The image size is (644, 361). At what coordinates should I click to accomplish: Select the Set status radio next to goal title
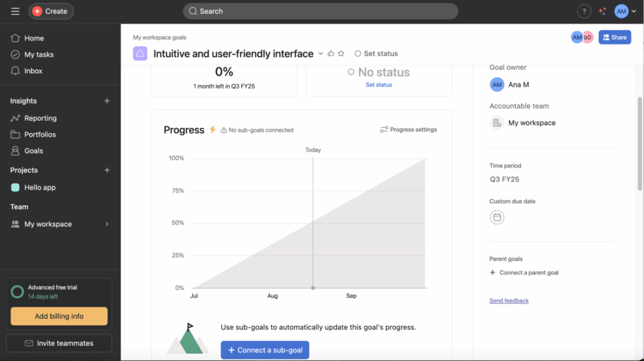click(358, 53)
